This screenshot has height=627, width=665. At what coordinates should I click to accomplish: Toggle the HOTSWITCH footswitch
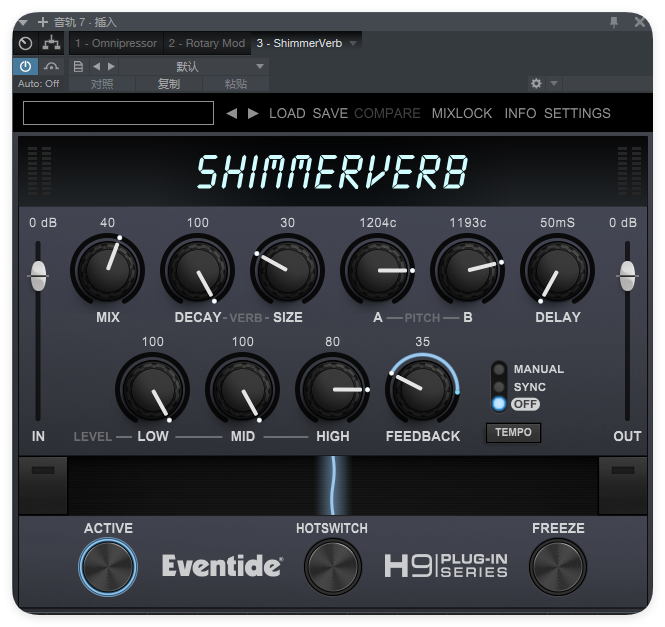tap(332, 567)
